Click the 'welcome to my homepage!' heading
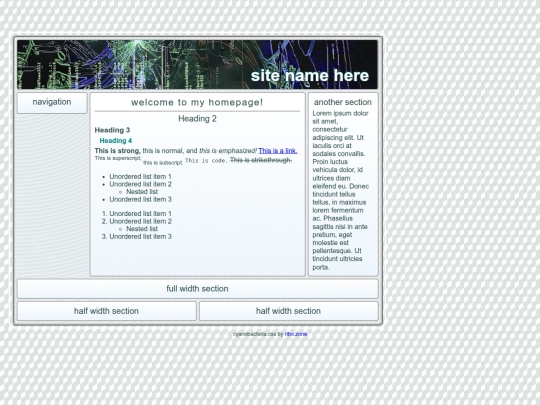 197,102
